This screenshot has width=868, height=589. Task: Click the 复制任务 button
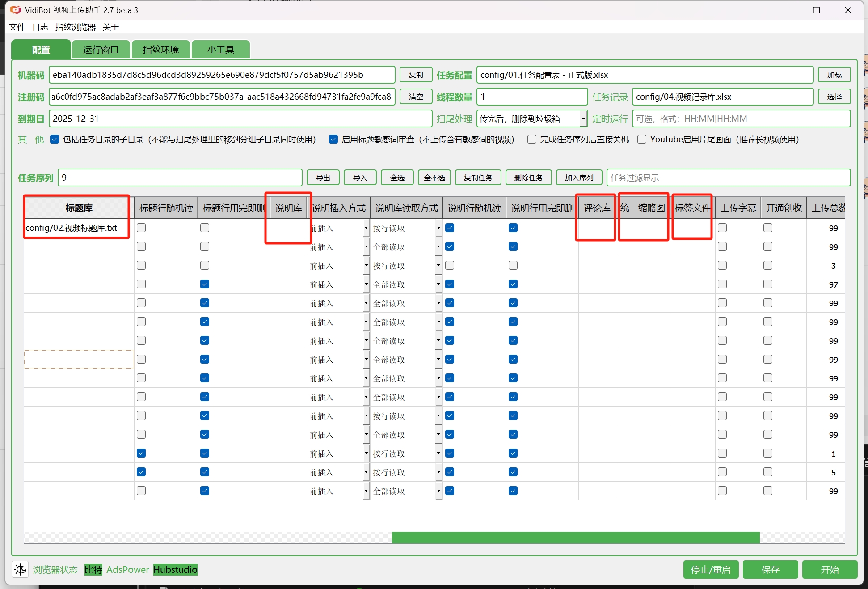478,178
